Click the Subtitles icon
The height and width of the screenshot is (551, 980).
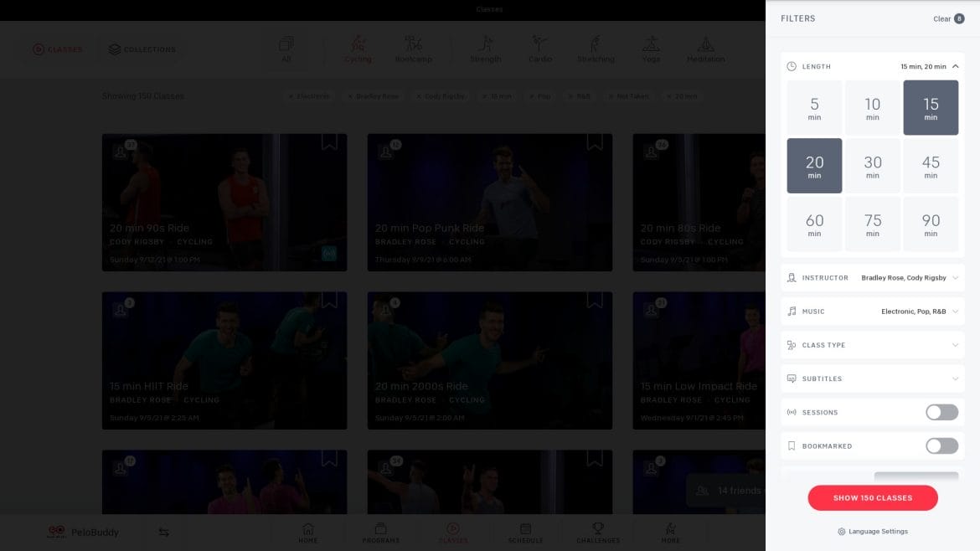(792, 378)
